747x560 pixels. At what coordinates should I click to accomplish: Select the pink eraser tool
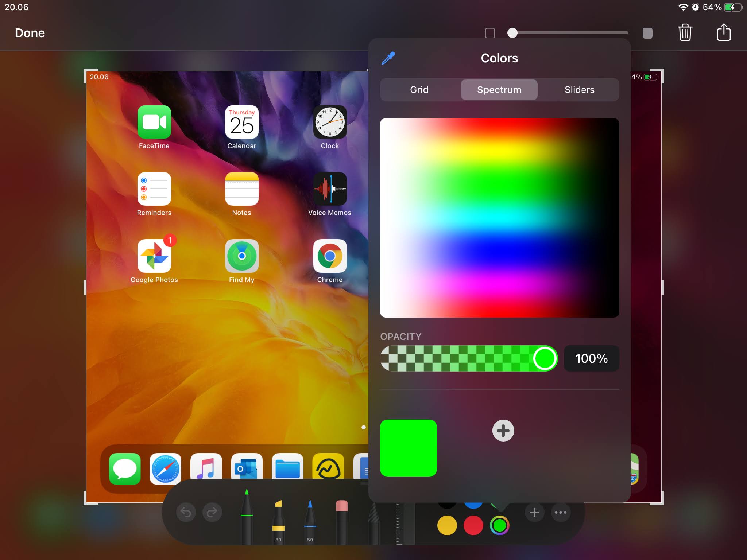coord(341,520)
